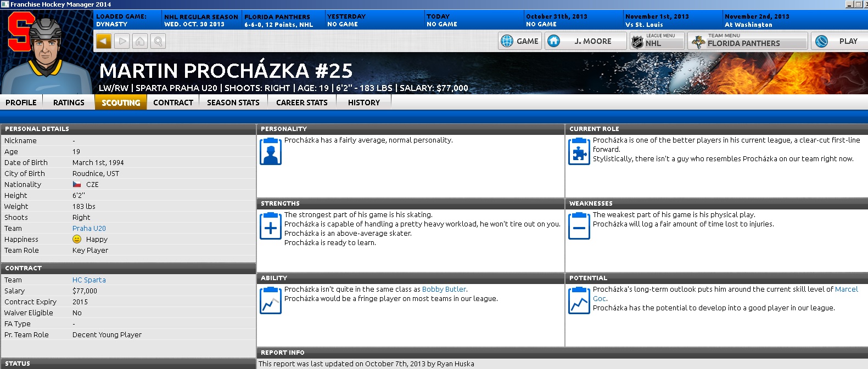
Task: Click the Waiver Eligible No value
Action: [77, 313]
